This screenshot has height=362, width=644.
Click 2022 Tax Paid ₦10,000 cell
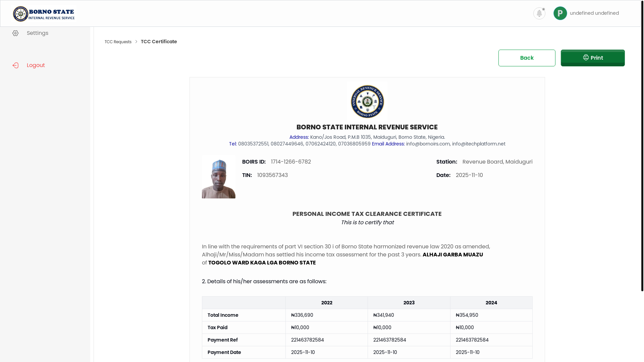[327, 327]
